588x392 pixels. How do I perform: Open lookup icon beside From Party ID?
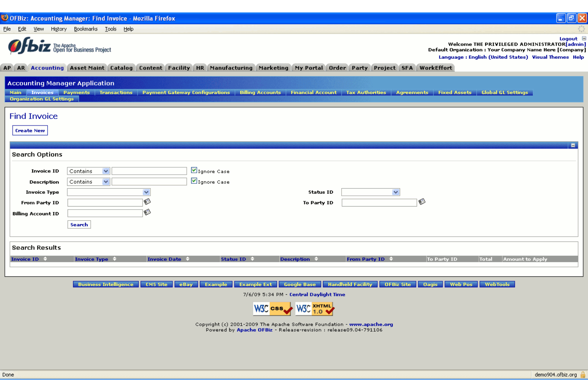(x=147, y=202)
